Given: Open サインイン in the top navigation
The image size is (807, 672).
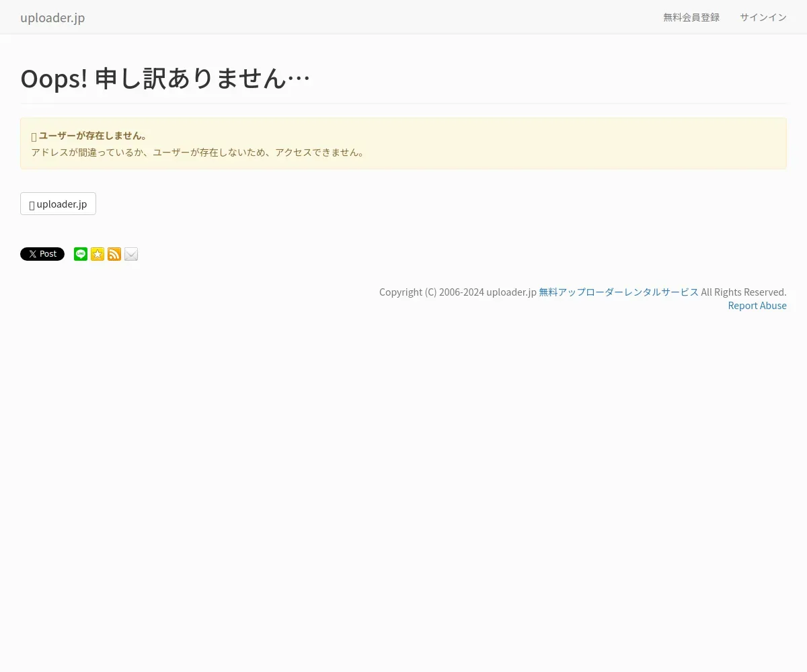Looking at the screenshot, I should (763, 17).
